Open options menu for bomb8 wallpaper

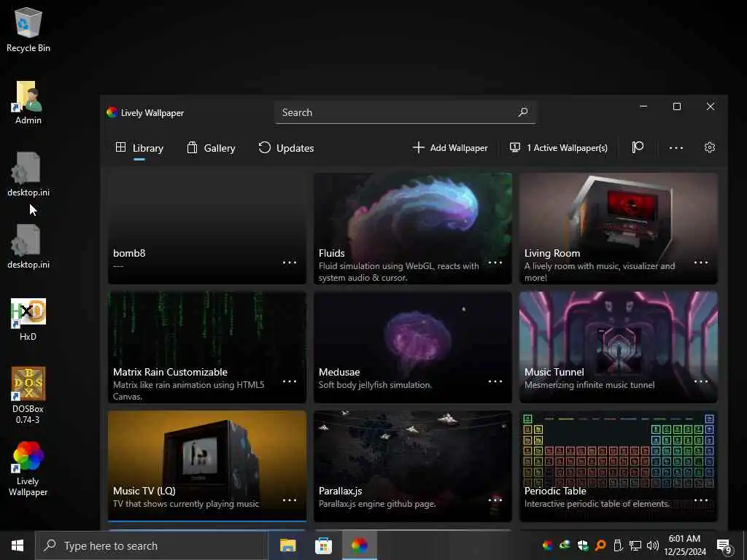tap(290, 262)
